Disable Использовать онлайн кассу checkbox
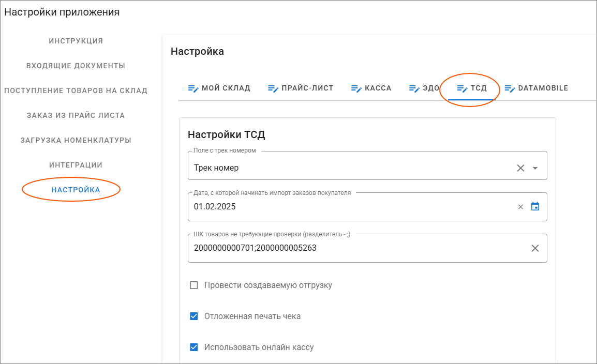Screen dimensions: 597x364 pos(194,347)
